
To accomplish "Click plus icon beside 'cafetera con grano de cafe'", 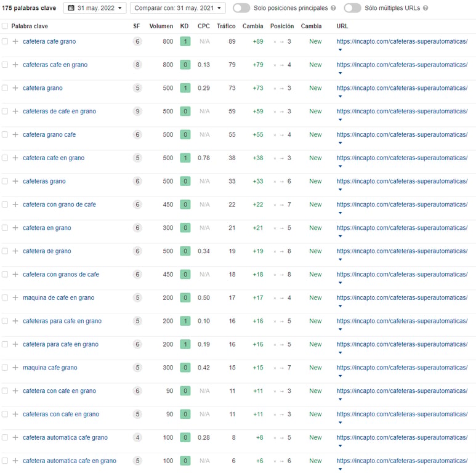I will click(15, 204).
